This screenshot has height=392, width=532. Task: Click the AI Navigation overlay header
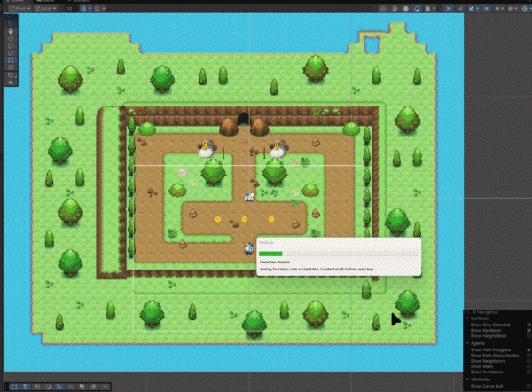(485, 312)
